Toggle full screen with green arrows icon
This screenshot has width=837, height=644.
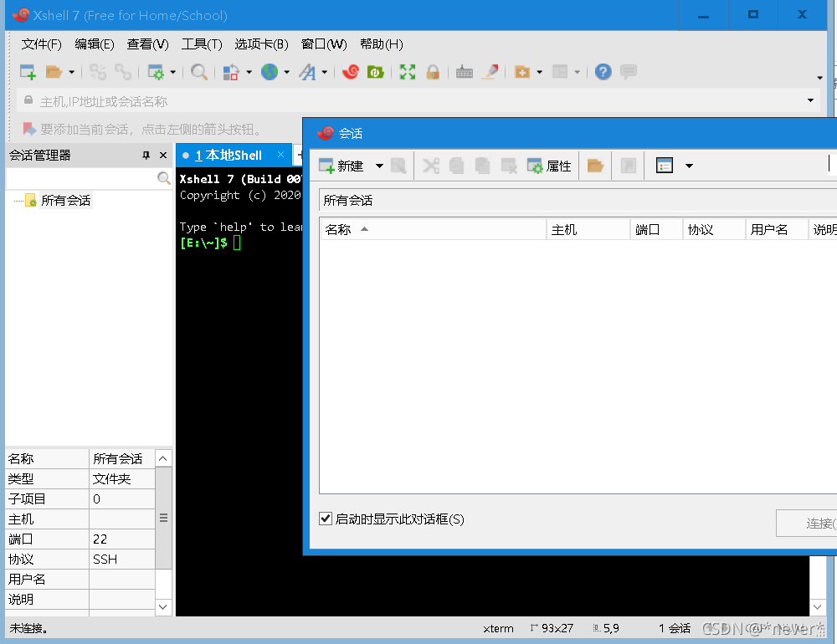(408, 72)
